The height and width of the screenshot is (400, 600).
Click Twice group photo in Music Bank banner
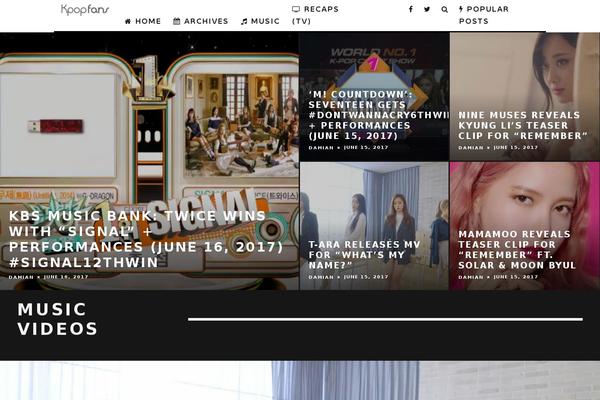click(241, 123)
